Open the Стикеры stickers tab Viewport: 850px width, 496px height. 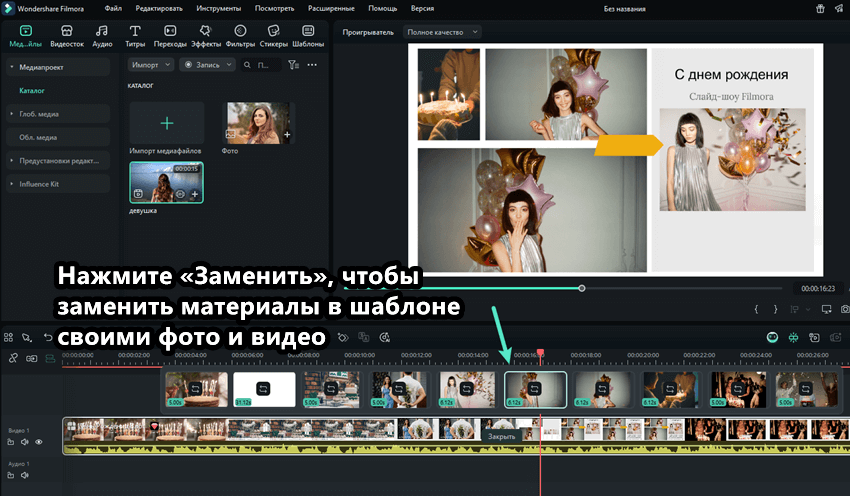[273, 36]
